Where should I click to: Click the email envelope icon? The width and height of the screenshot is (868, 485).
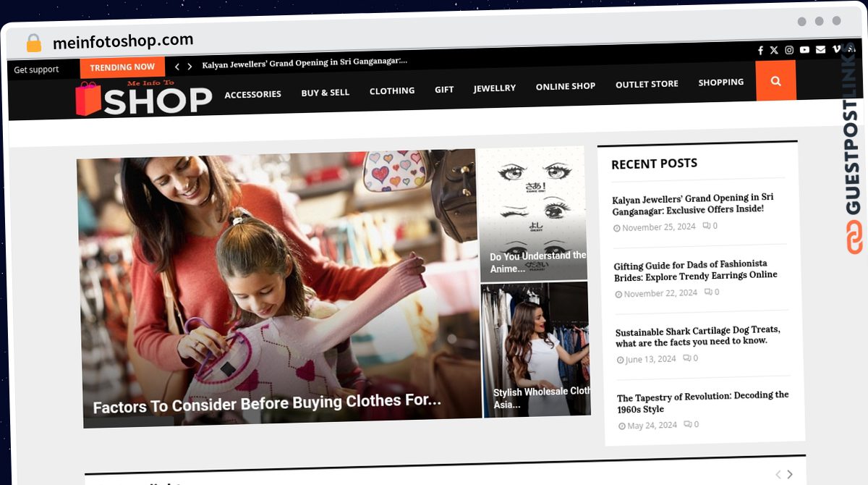pyautogui.click(x=820, y=49)
